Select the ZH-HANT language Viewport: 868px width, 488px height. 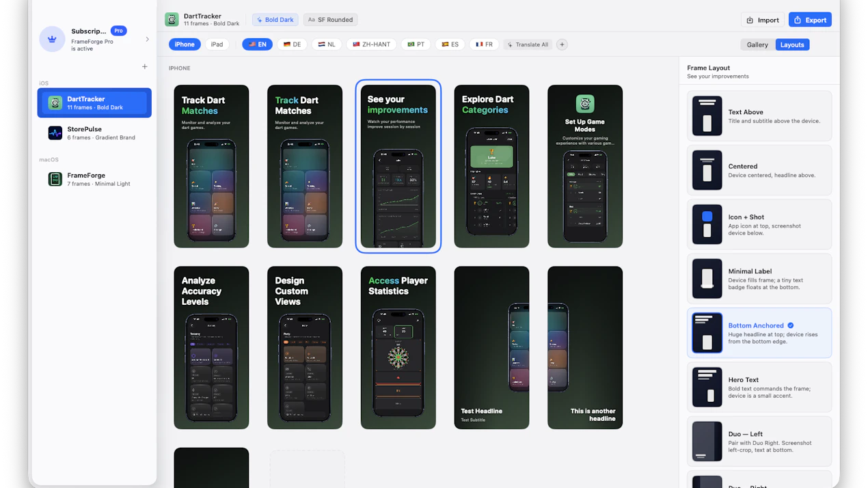coord(371,44)
